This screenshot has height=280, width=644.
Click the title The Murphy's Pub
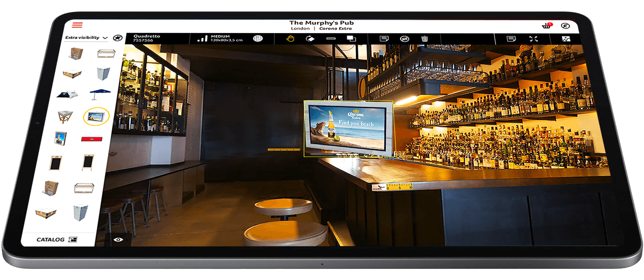click(321, 22)
